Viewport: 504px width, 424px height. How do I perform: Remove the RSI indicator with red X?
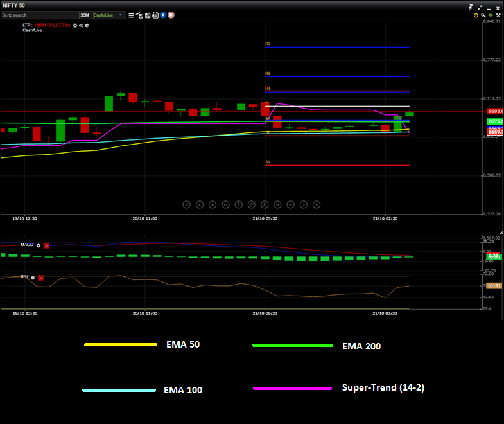pos(41,278)
